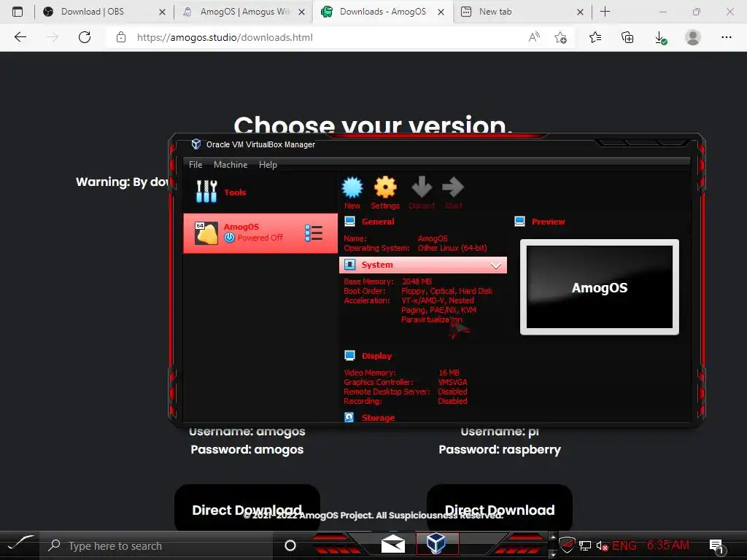The height and width of the screenshot is (560, 747).
Task: Open network tray icon
Action: tap(584, 545)
